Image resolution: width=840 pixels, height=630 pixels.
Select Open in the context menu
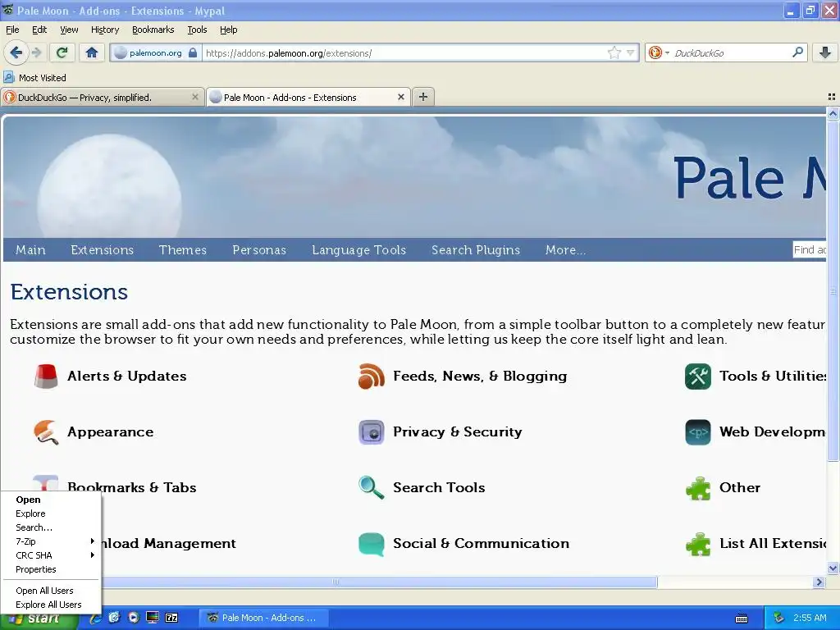(x=52, y=500)
